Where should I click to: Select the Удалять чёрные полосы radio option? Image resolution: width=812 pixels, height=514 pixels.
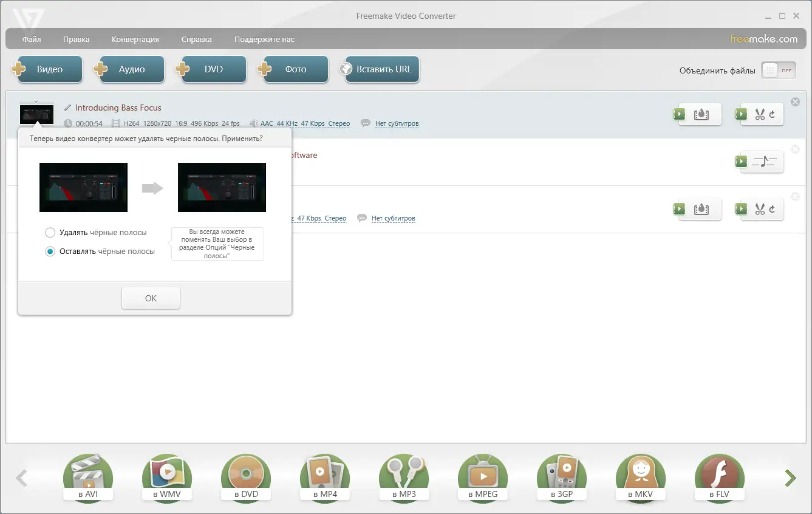pos(49,232)
